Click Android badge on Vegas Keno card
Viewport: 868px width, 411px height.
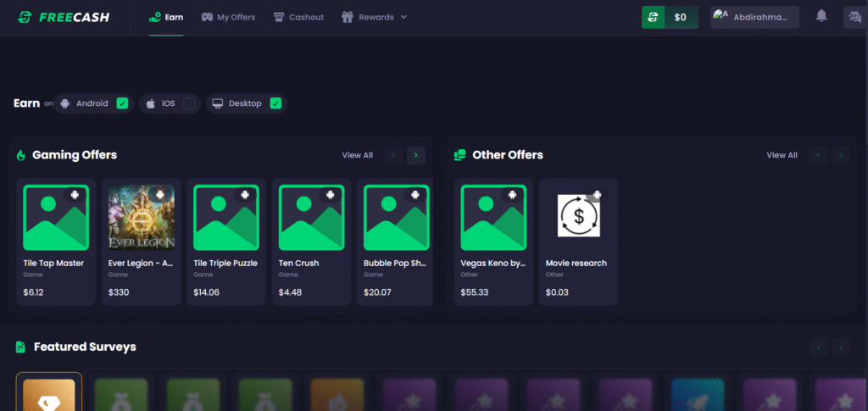click(513, 194)
